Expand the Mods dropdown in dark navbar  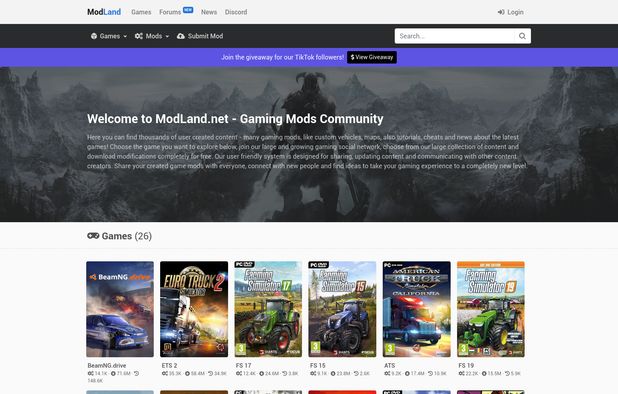152,36
